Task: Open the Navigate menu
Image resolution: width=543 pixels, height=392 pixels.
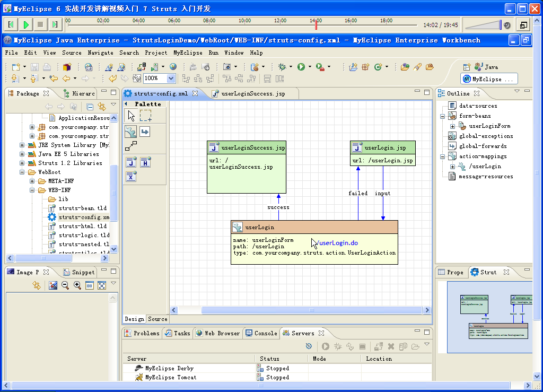Action: pyautogui.click(x=100, y=53)
